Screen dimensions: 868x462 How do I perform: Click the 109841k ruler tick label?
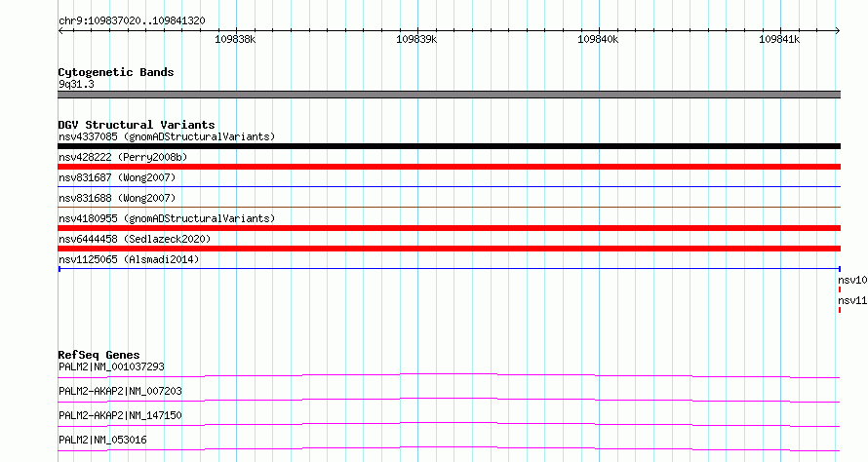779,39
